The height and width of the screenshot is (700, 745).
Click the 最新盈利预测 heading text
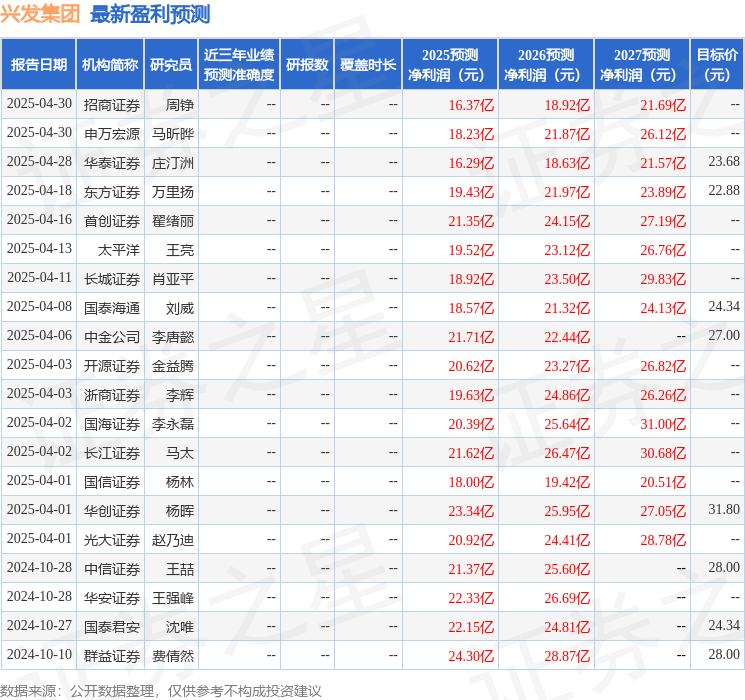coord(150,14)
